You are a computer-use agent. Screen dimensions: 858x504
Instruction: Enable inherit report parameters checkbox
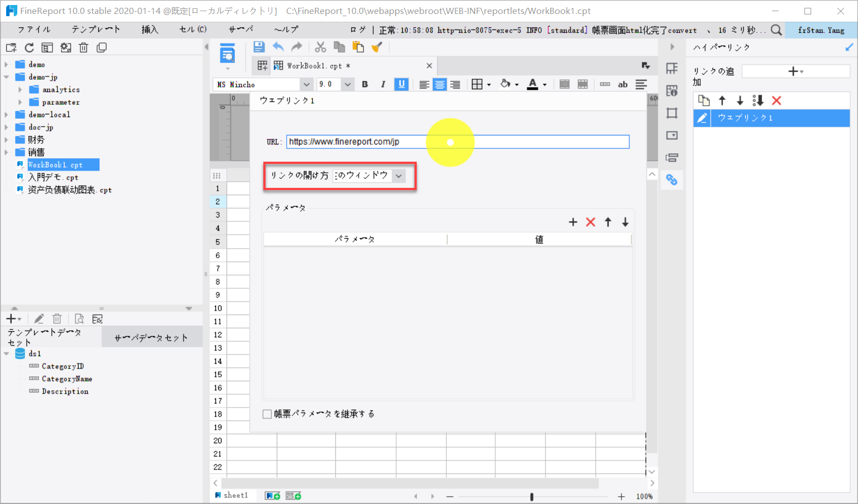click(267, 414)
